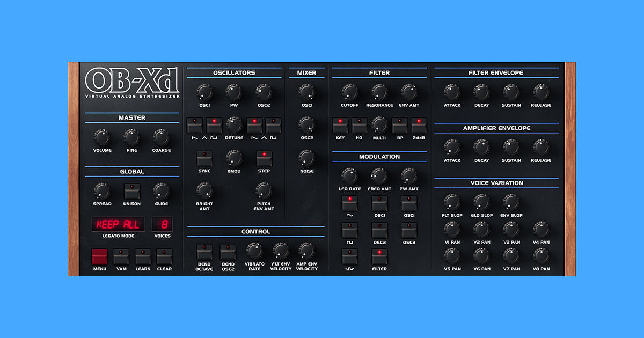Click the FLT SLOP knob
The image size is (644, 338).
452,202
